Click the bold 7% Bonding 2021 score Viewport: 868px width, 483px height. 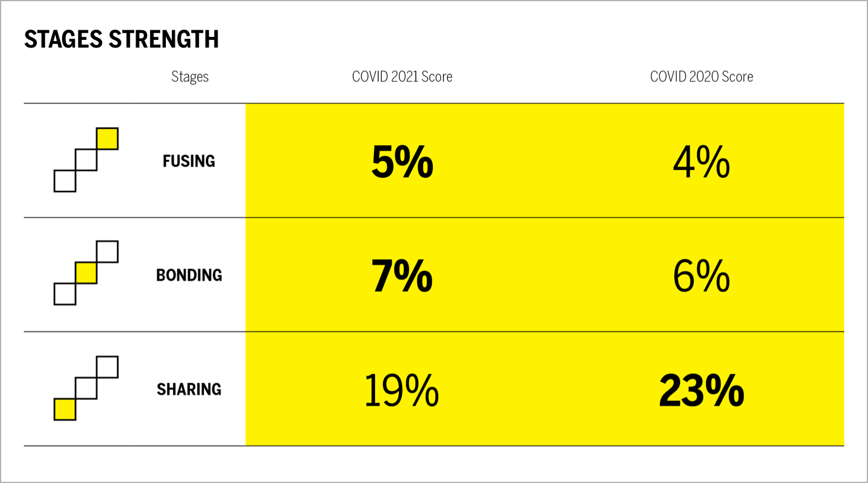(x=402, y=276)
